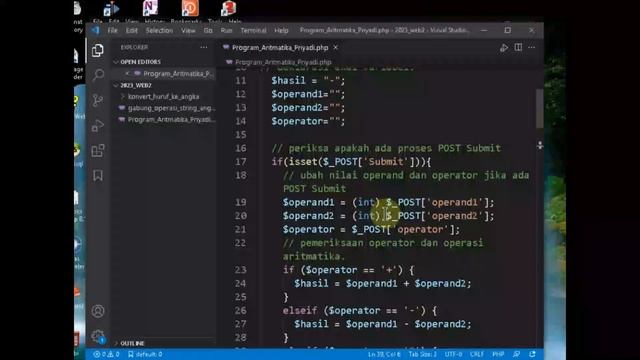Click the orange desktop shortcut icon
640x360 pixels.
click(190, 8)
